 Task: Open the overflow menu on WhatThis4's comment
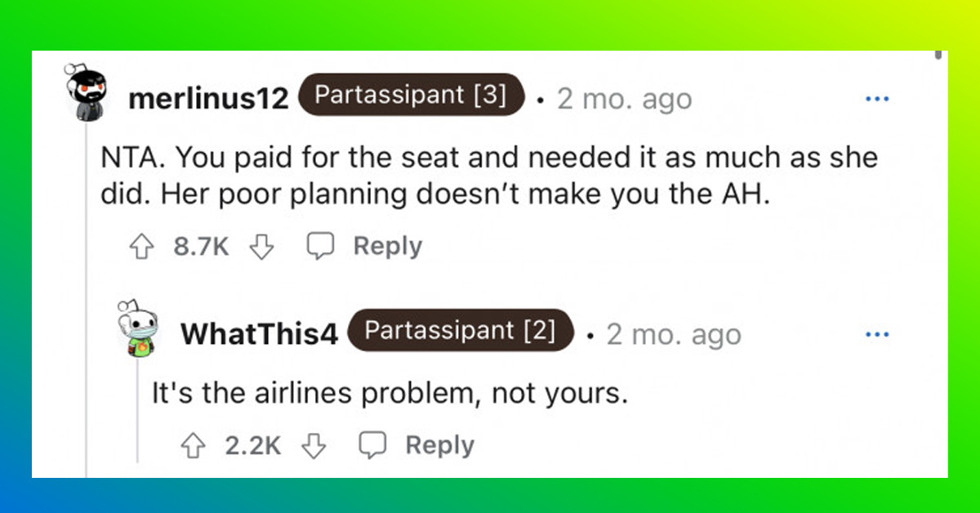[877, 333]
